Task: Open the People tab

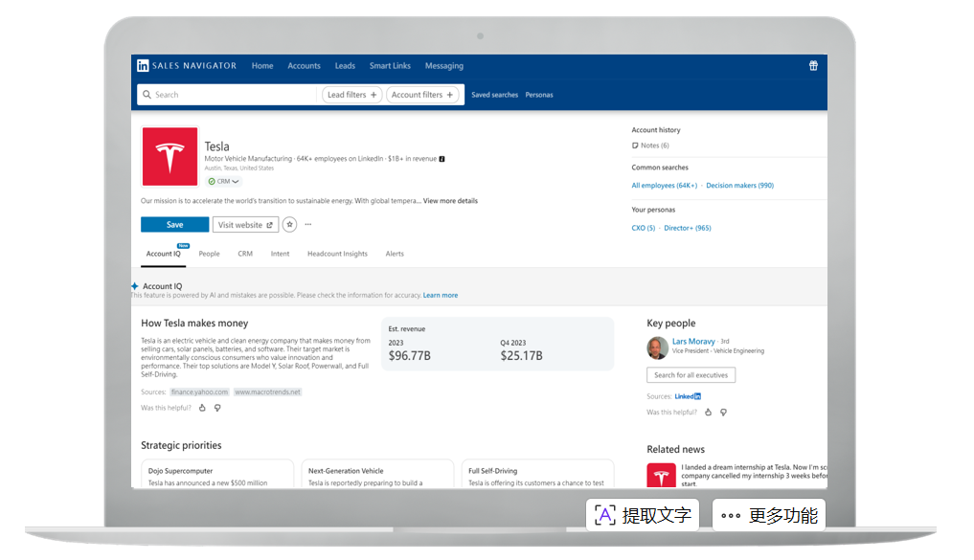Action: click(x=209, y=254)
